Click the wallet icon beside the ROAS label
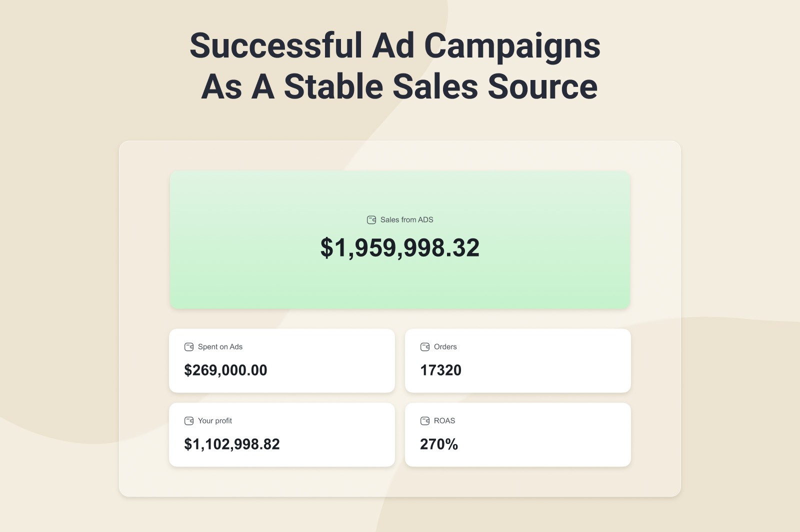 tap(425, 421)
